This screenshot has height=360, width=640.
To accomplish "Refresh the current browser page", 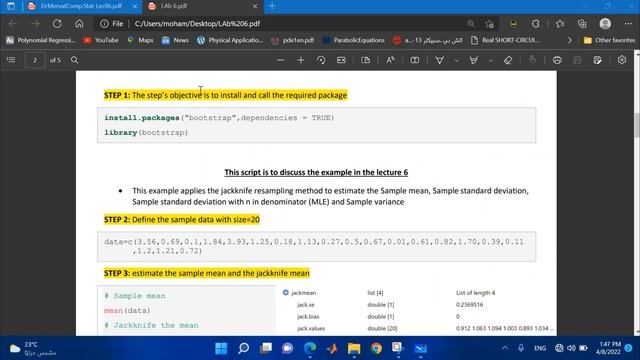I will pos(57,24).
